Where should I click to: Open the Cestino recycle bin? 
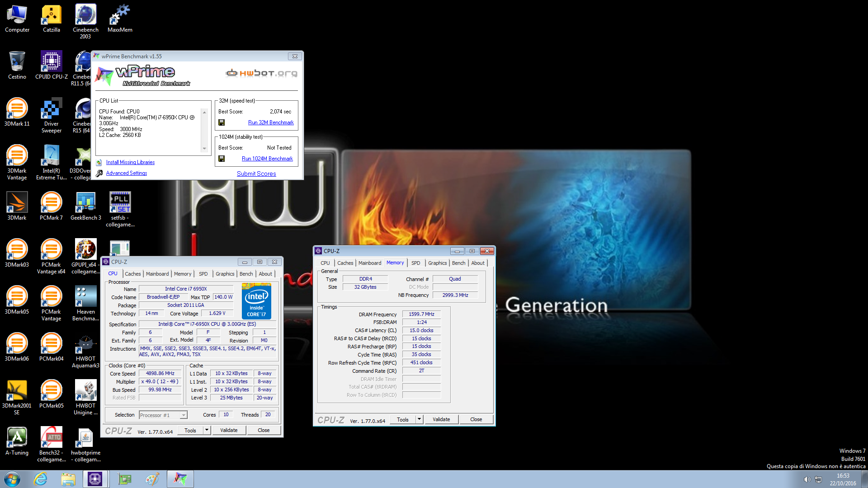17,66
